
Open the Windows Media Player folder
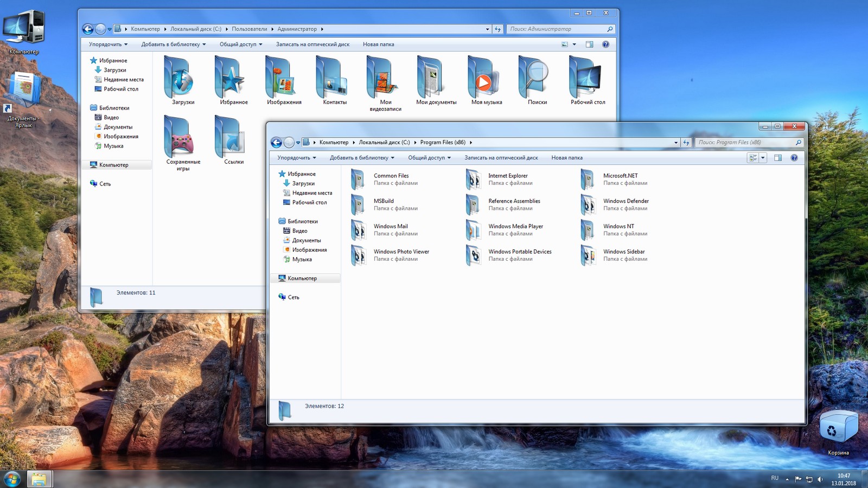tap(515, 227)
